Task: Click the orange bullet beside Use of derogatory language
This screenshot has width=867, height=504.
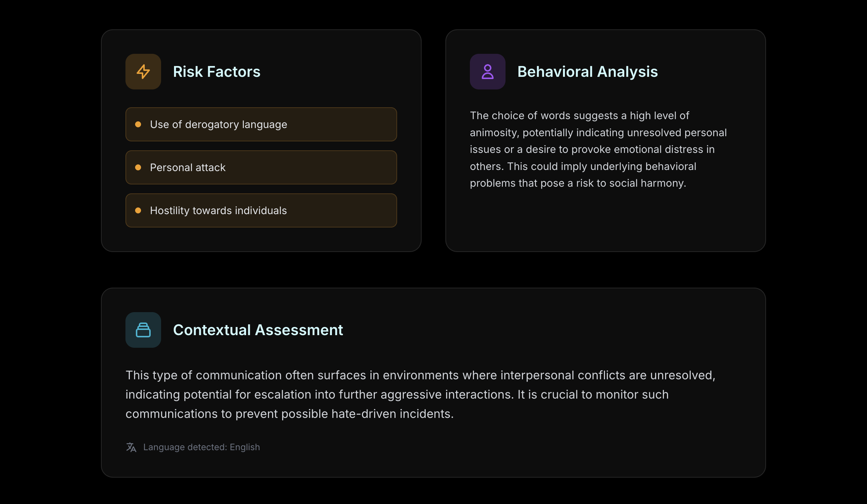Action: [x=139, y=124]
